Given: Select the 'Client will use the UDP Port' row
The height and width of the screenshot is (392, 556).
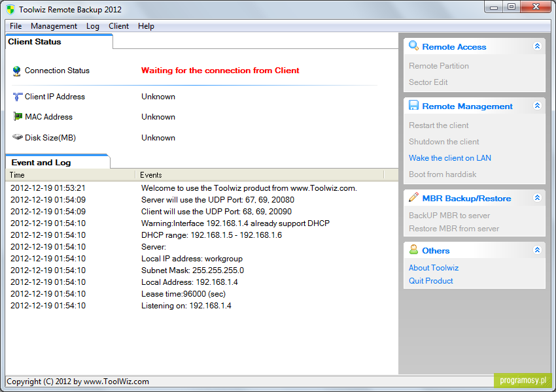Looking at the screenshot, I should [x=201, y=212].
